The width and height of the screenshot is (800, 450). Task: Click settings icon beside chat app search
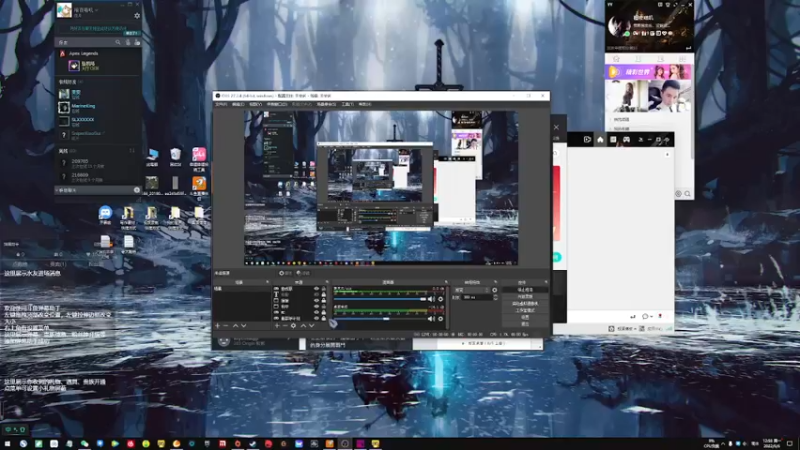(678, 193)
